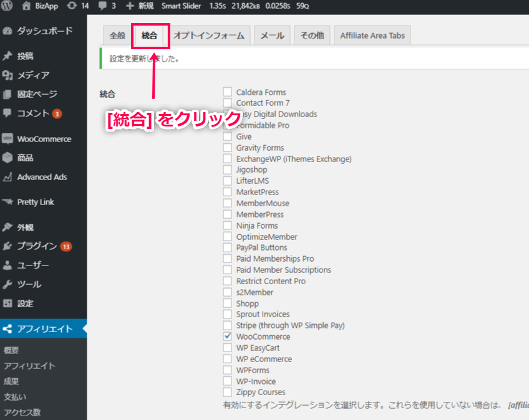Click the plus icon beside 新規
The height and width of the screenshot is (420, 529).
point(130,6)
